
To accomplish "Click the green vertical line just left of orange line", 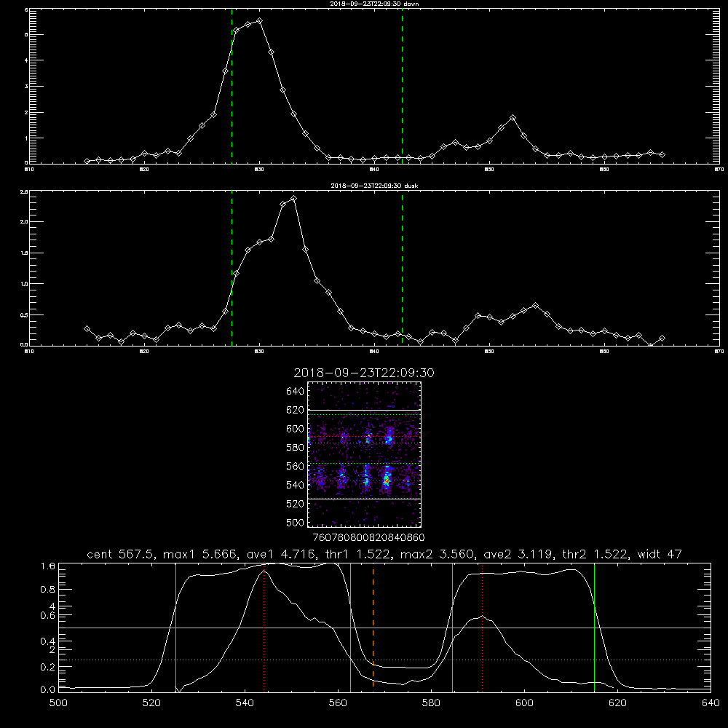I will [351, 628].
